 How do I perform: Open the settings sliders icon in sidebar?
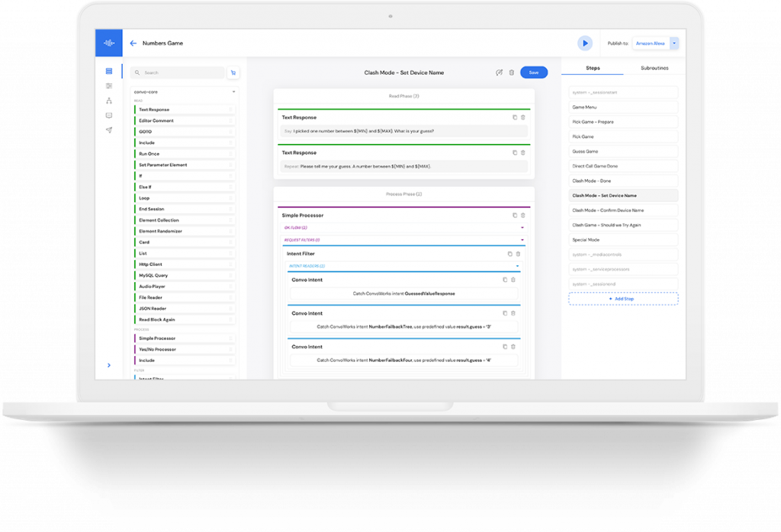pyautogui.click(x=109, y=85)
